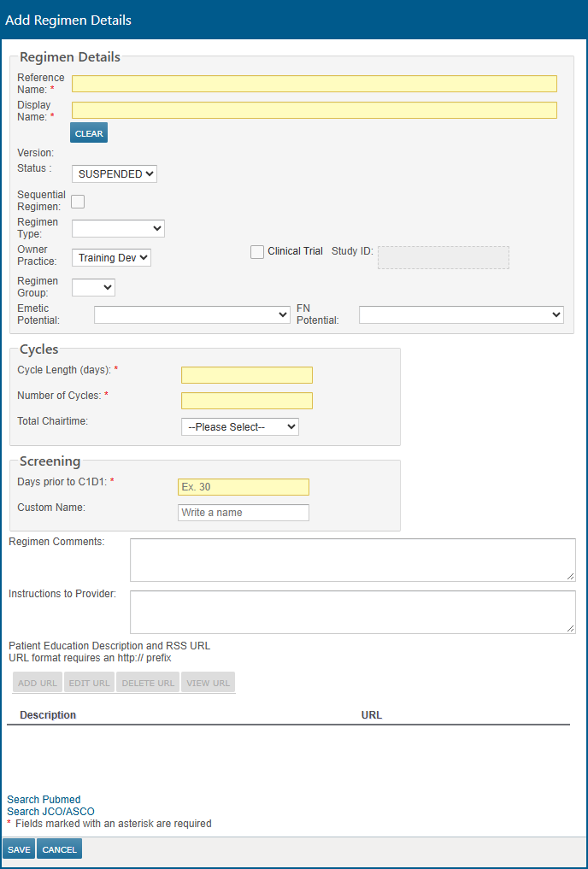Click the Custom Name field
Screen dimensions: 588x869
(x=244, y=513)
